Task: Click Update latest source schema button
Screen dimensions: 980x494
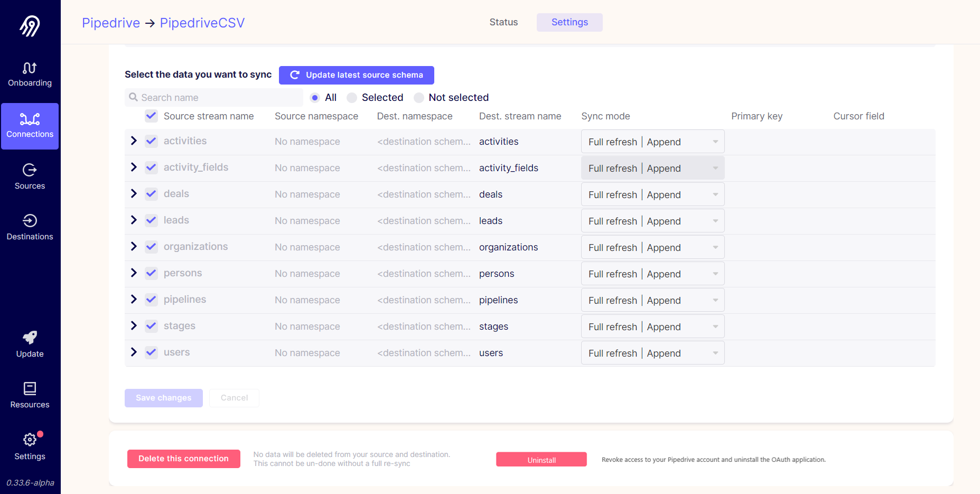Action: point(357,75)
